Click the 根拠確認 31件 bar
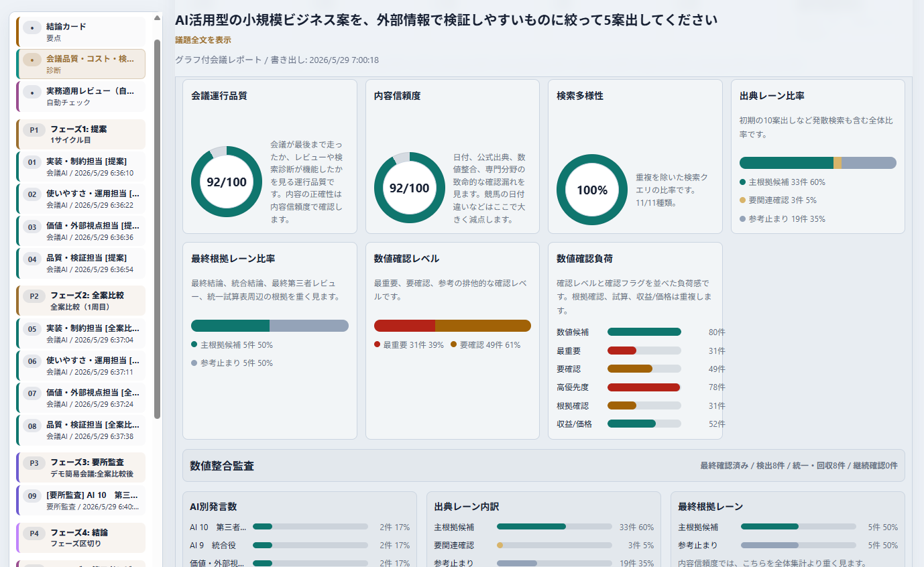This screenshot has height=567, width=924. tap(644, 405)
